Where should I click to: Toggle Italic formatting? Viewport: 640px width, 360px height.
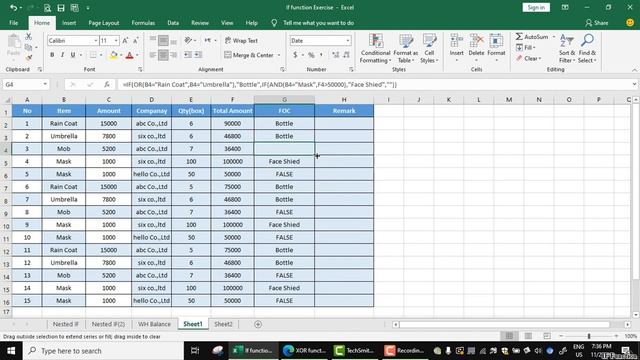[x=62, y=55]
